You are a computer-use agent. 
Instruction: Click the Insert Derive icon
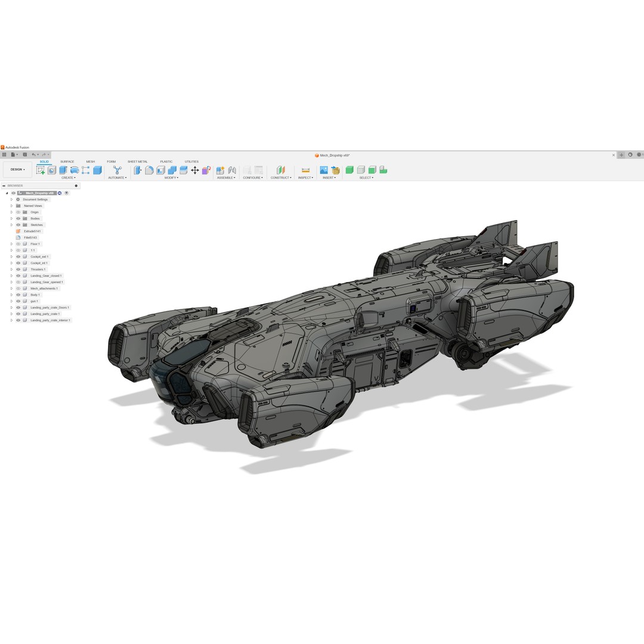(x=335, y=170)
